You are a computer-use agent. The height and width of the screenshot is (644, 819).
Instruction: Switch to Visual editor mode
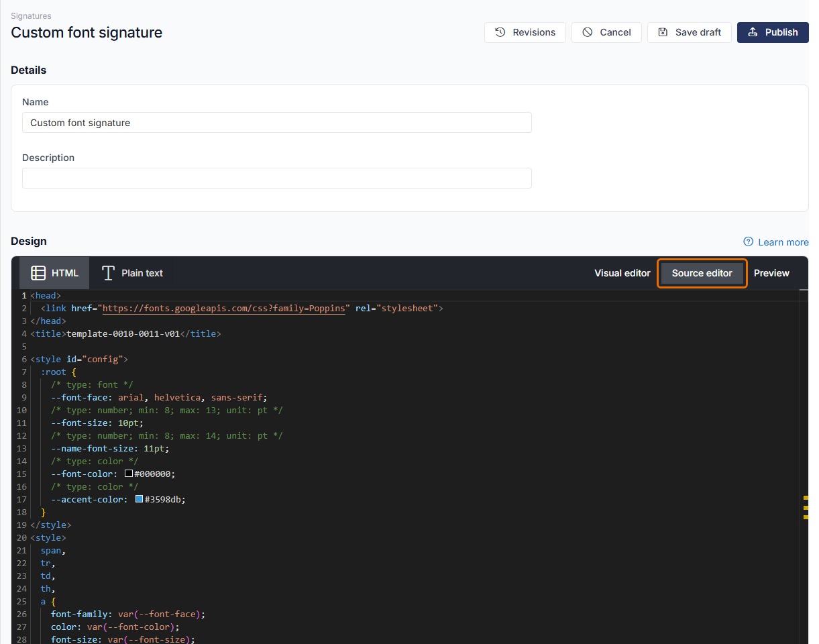coord(622,273)
